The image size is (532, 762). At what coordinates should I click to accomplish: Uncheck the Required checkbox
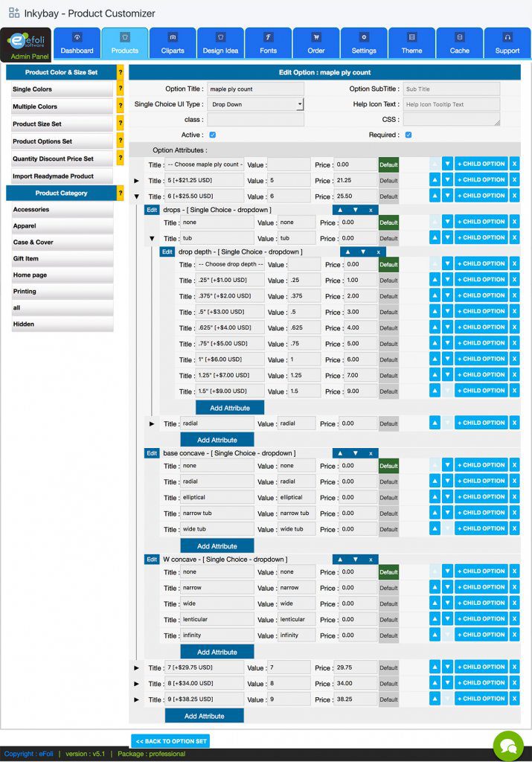pyautogui.click(x=408, y=135)
